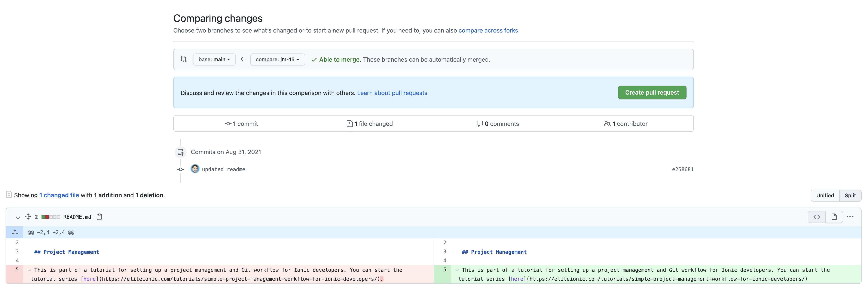Click the expand all lines icon for README.md
Viewport: 868px width, 300px height.
click(x=28, y=217)
